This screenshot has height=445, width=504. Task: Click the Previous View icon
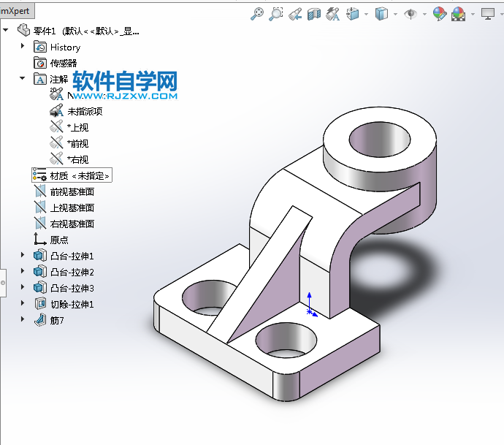(295, 14)
